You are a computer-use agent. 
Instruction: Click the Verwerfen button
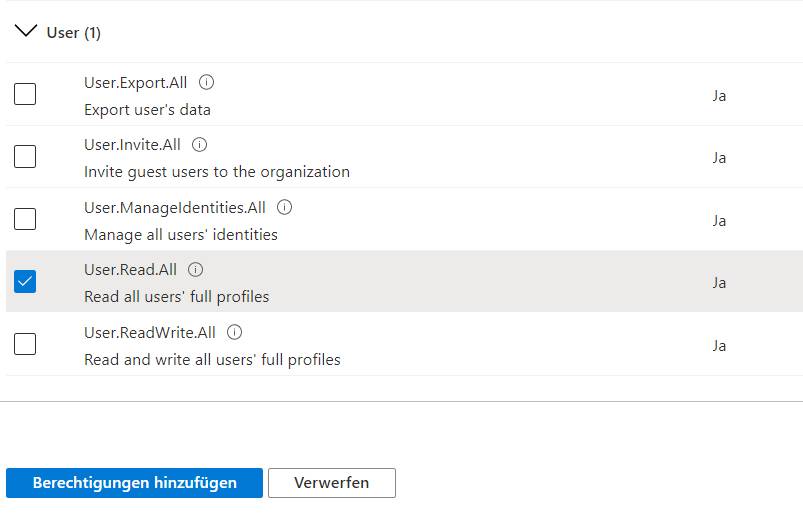[332, 483]
